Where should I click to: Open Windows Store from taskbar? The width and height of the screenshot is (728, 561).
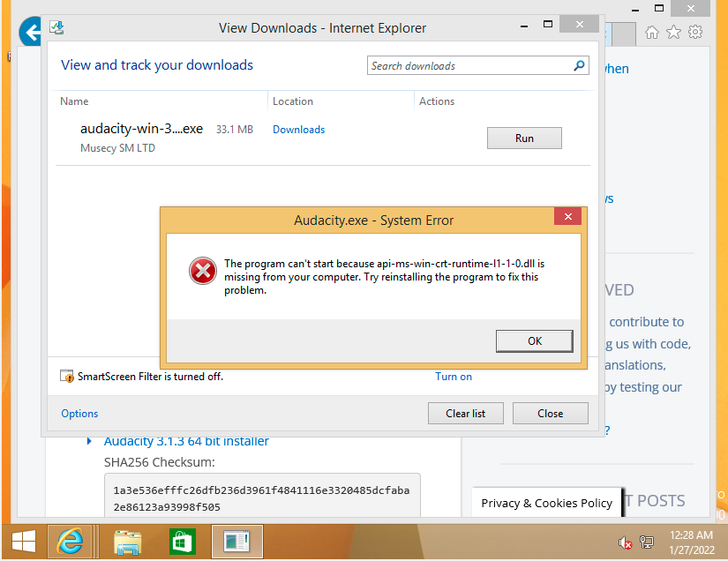(182, 542)
